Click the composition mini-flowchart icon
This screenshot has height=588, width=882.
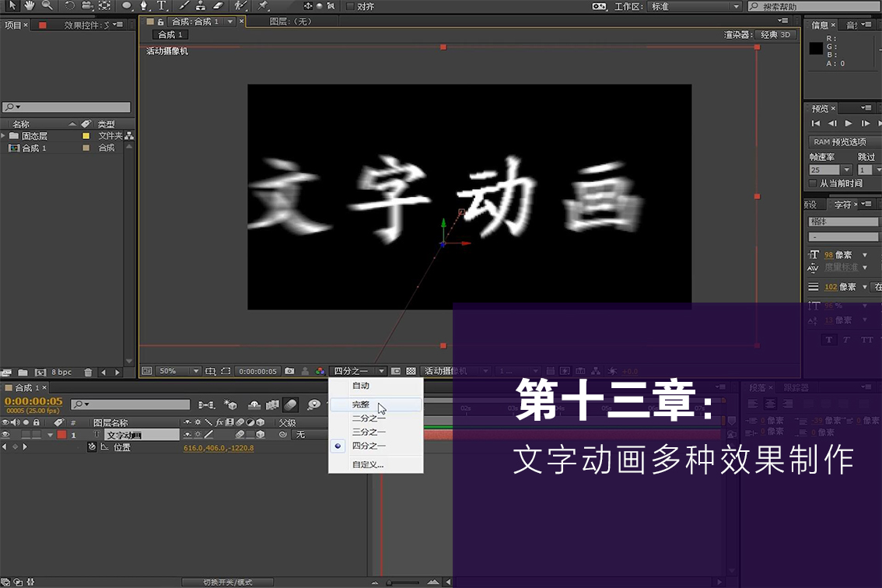point(206,404)
